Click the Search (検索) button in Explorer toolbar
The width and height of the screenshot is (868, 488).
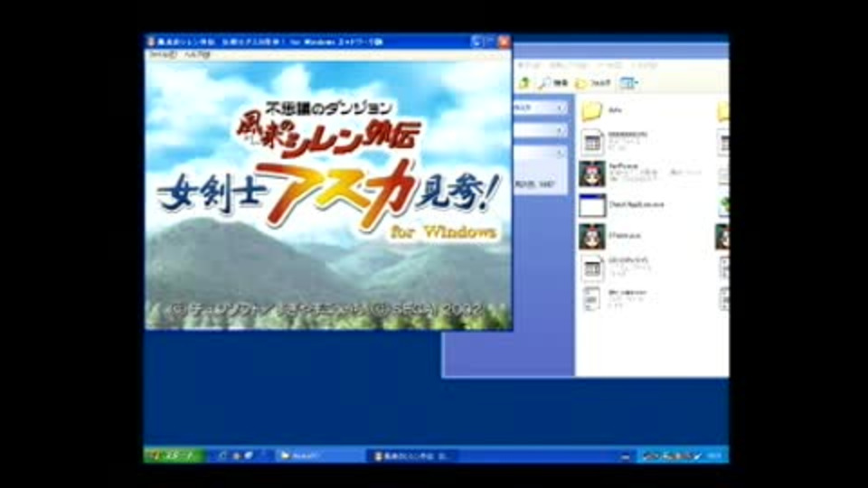coord(553,83)
